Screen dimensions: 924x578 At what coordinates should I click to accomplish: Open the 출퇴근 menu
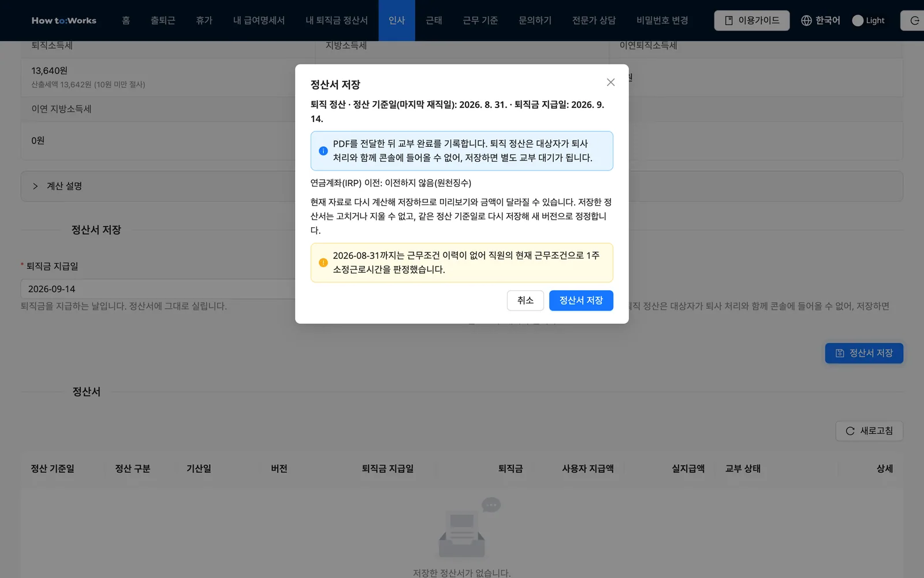(163, 20)
